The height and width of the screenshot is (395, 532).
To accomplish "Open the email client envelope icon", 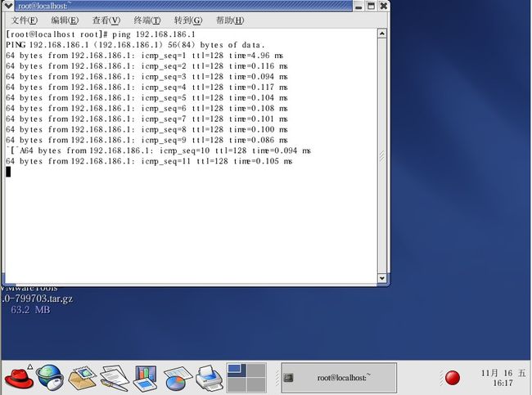I will (x=82, y=378).
